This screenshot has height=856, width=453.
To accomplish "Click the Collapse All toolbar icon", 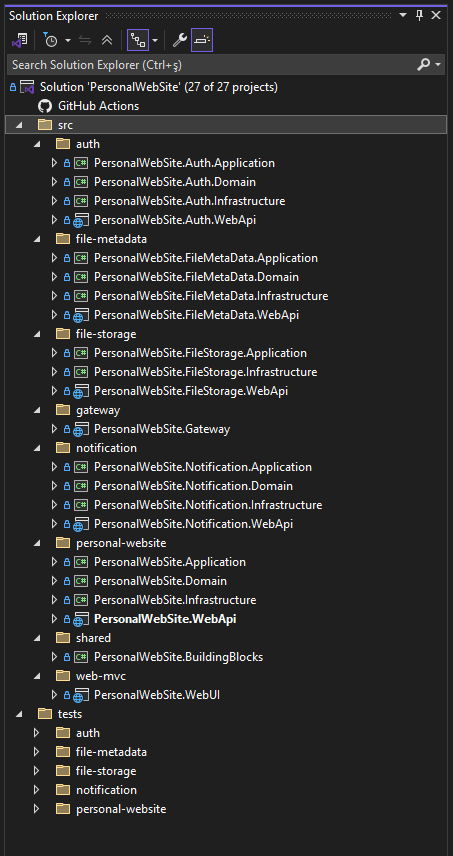I will [x=107, y=40].
